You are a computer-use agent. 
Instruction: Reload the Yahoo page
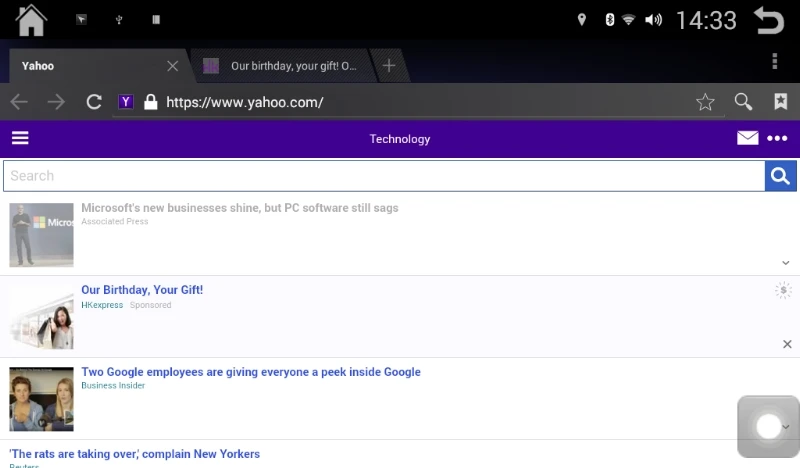click(94, 102)
